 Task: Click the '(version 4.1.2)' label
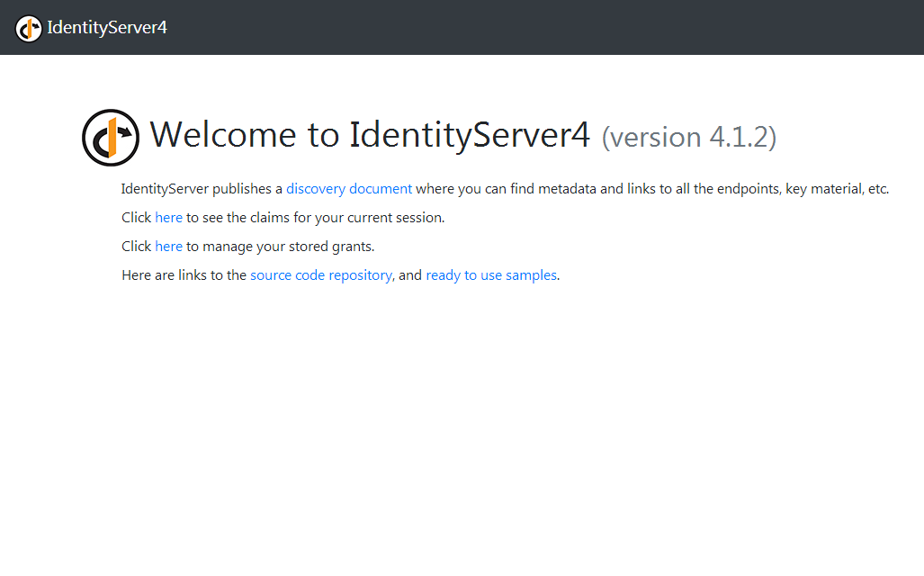point(688,137)
